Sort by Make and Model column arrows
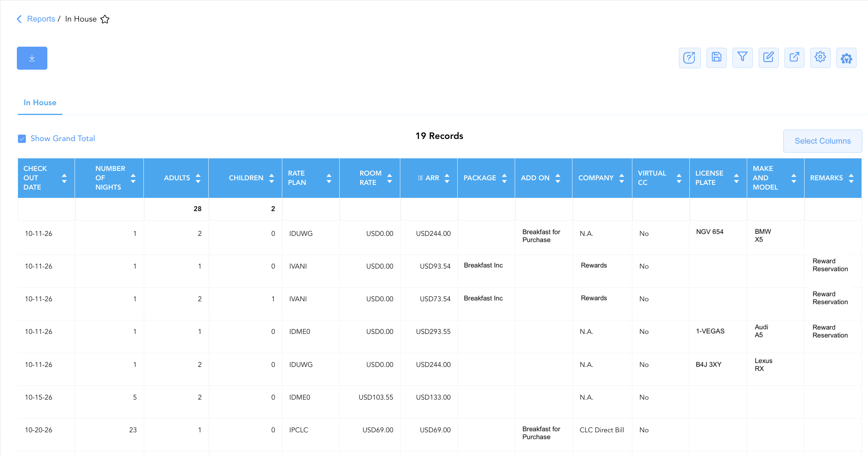This screenshot has width=868, height=456. pos(794,178)
